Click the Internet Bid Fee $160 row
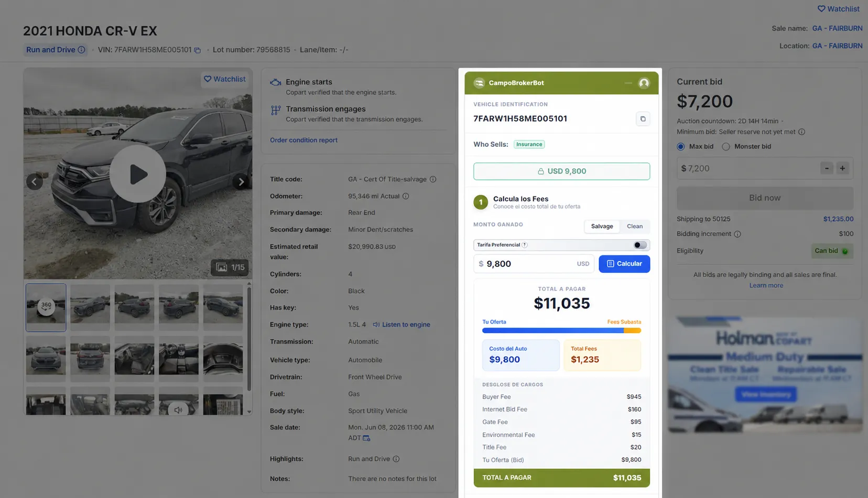This screenshot has height=498, width=868. pyautogui.click(x=561, y=409)
